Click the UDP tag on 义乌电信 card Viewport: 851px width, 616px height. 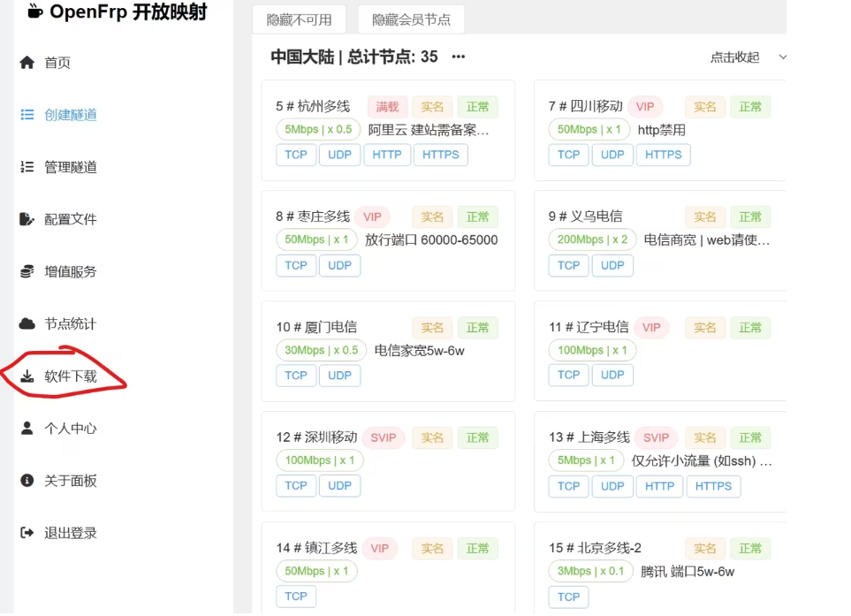click(612, 265)
